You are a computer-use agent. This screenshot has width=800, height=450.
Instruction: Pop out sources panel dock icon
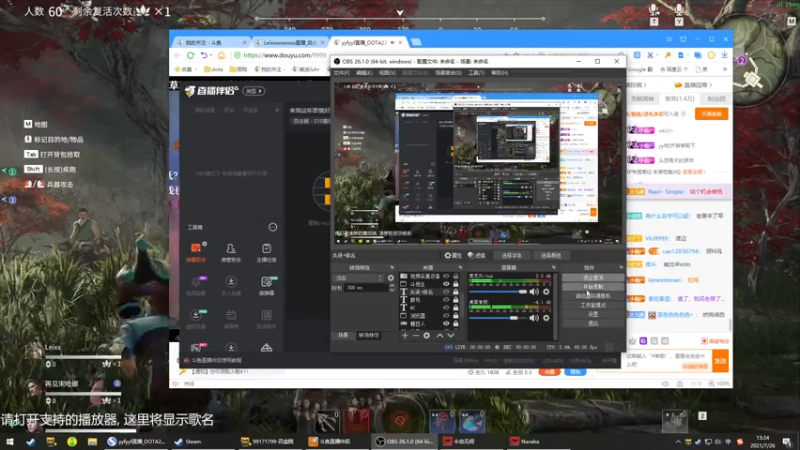pos(460,267)
